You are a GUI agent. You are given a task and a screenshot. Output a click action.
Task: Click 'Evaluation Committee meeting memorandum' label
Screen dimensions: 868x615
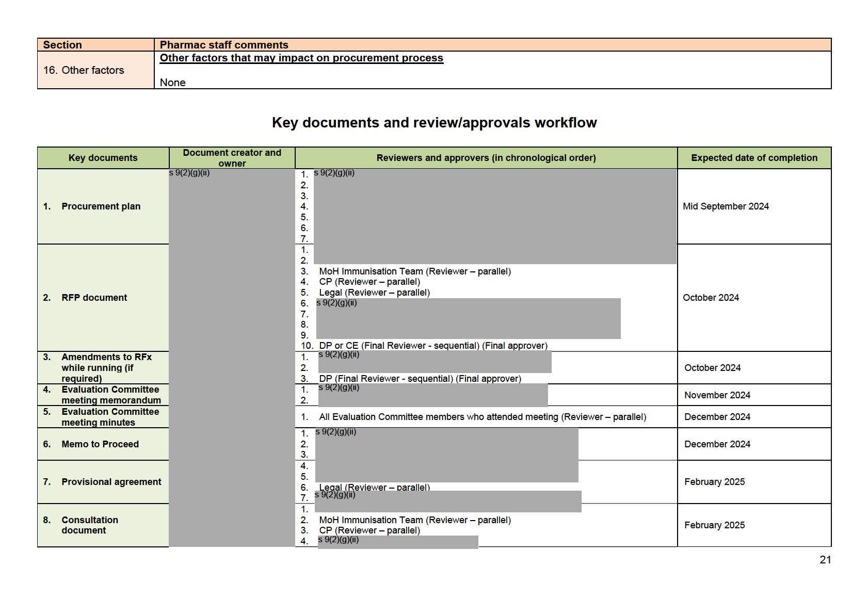[x=110, y=395]
